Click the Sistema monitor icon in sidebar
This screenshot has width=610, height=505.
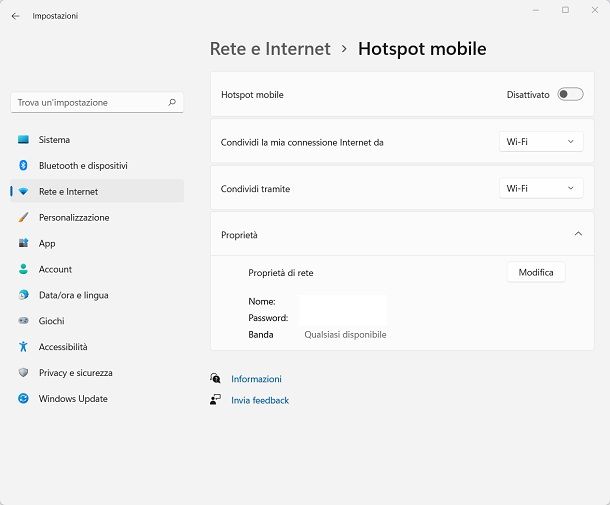(x=23, y=140)
